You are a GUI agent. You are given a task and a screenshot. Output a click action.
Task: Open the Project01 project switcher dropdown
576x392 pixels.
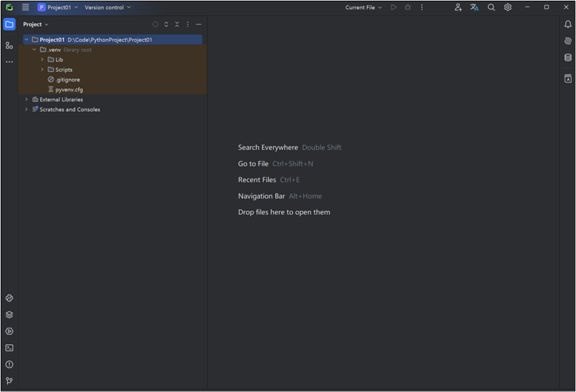pyautogui.click(x=58, y=7)
